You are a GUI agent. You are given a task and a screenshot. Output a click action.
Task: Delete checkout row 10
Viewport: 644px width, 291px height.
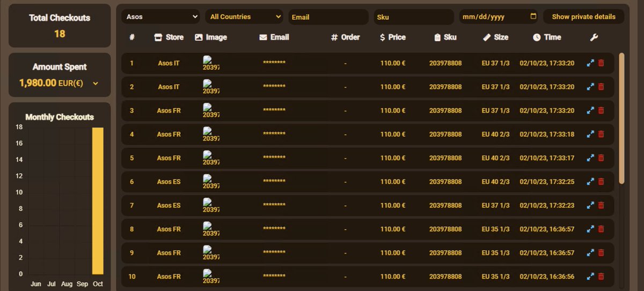(x=601, y=277)
